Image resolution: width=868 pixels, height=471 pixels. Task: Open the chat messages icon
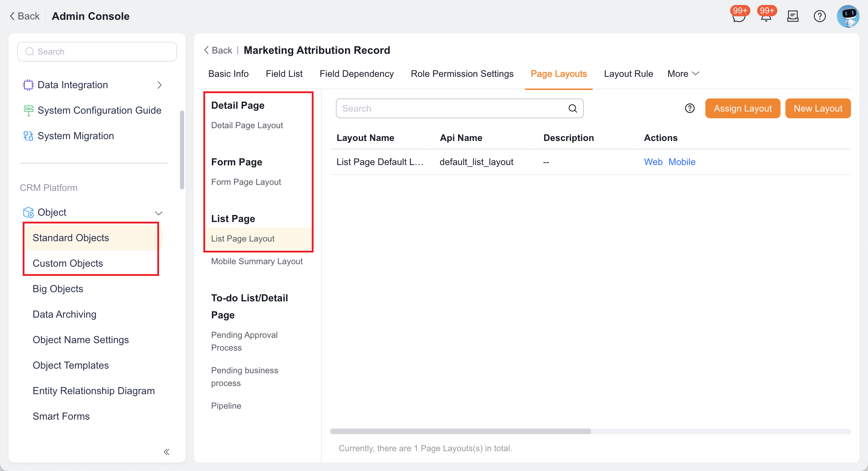tap(739, 16)
